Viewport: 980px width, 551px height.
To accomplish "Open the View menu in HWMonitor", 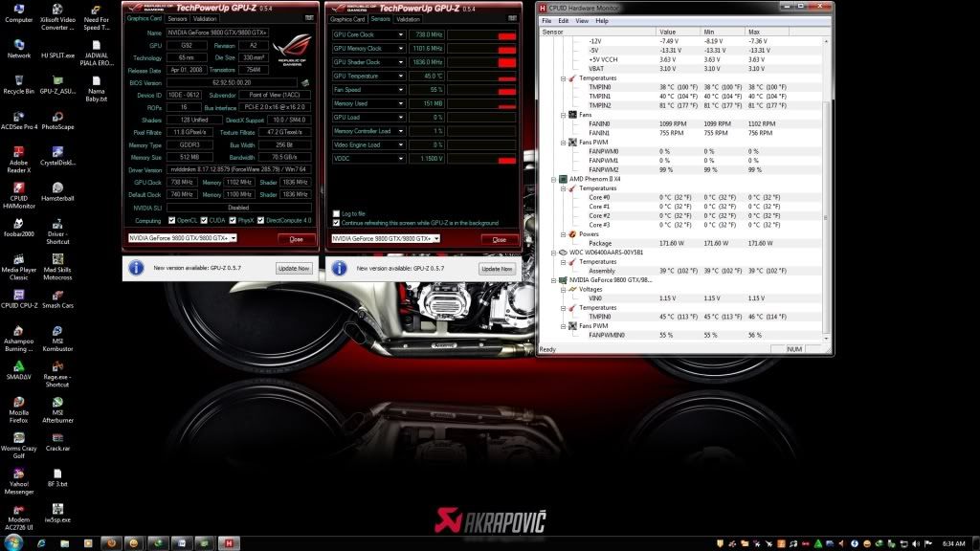I will (x=582, y=21).
